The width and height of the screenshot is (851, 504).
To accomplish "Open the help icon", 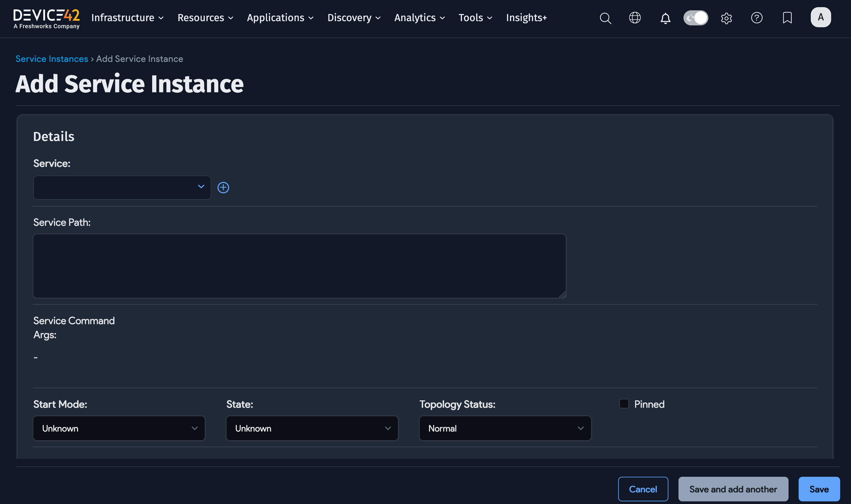I will click(757, 18).
